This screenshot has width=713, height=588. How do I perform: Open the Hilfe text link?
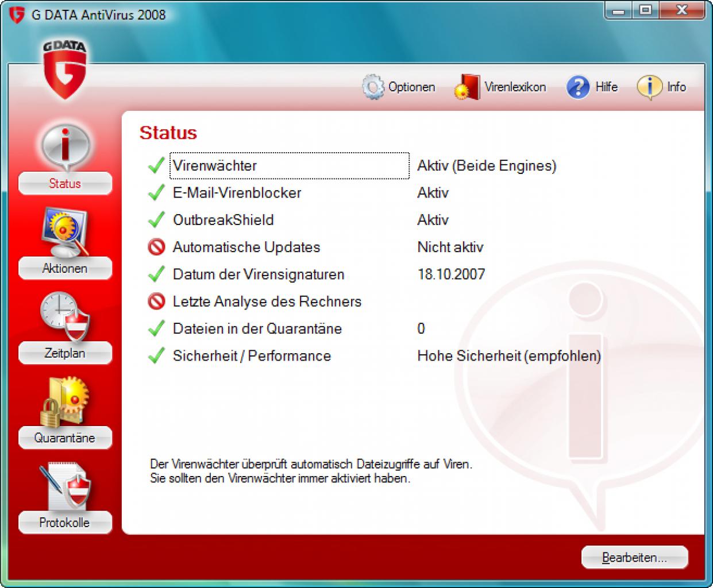606,87
